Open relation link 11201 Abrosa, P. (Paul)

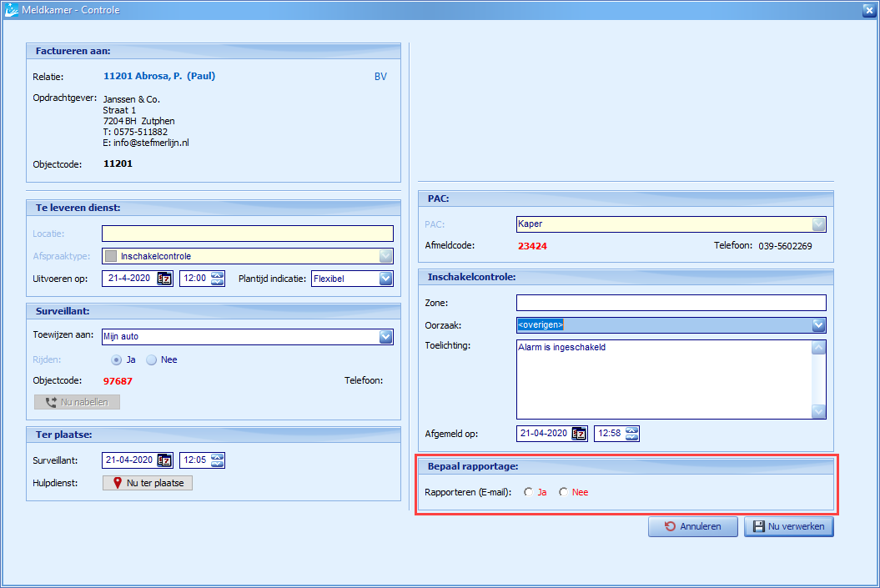click(x=159, y=76)
